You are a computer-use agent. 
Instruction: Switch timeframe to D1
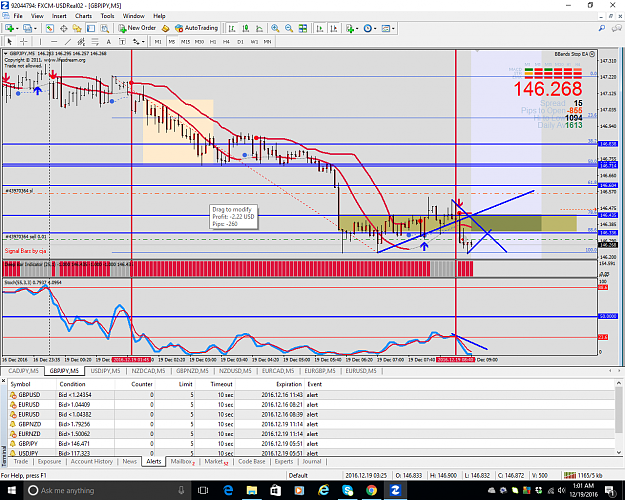pyautogui.click(x=240, y=41)
